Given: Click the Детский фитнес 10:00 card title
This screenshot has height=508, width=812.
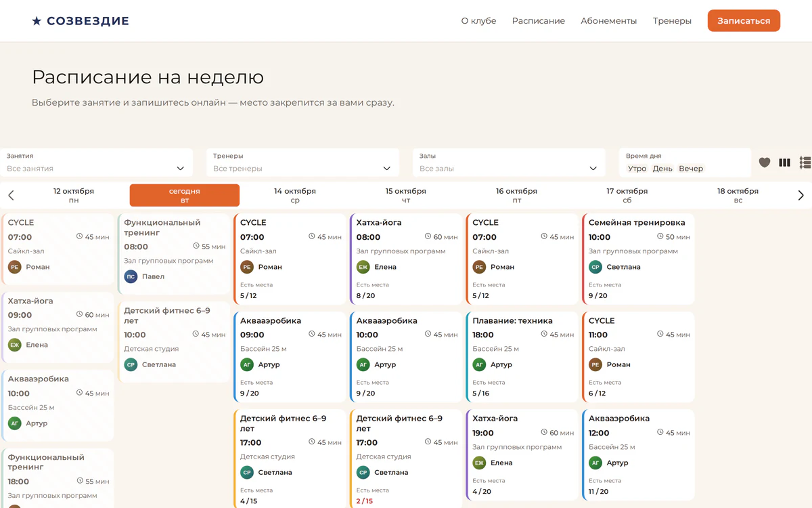Looking at the screenshot, I should pyautogui.click(x=167, y=315).
